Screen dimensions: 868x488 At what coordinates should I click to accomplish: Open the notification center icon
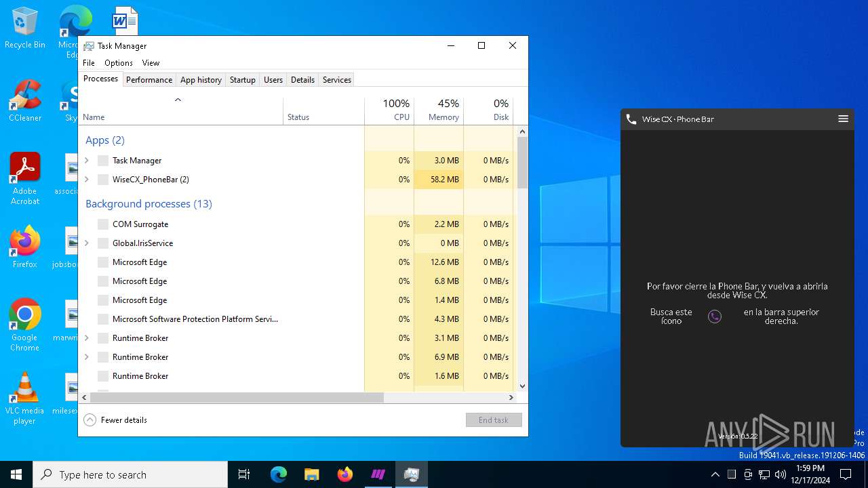[x=846, y=474]
